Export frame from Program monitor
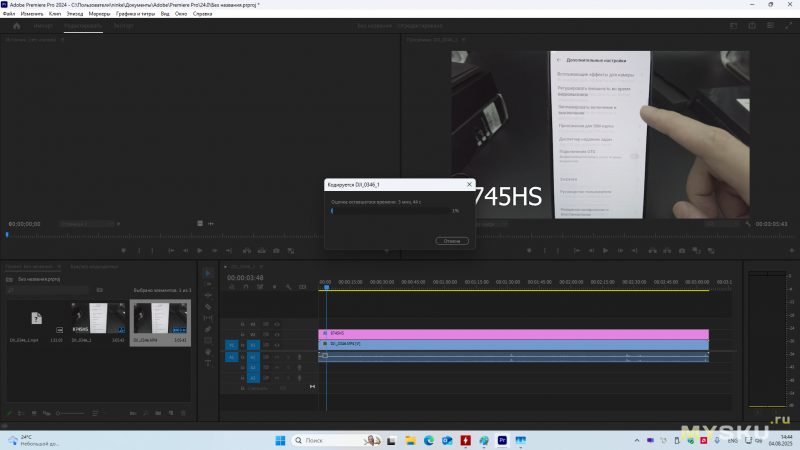 [682, 251]
